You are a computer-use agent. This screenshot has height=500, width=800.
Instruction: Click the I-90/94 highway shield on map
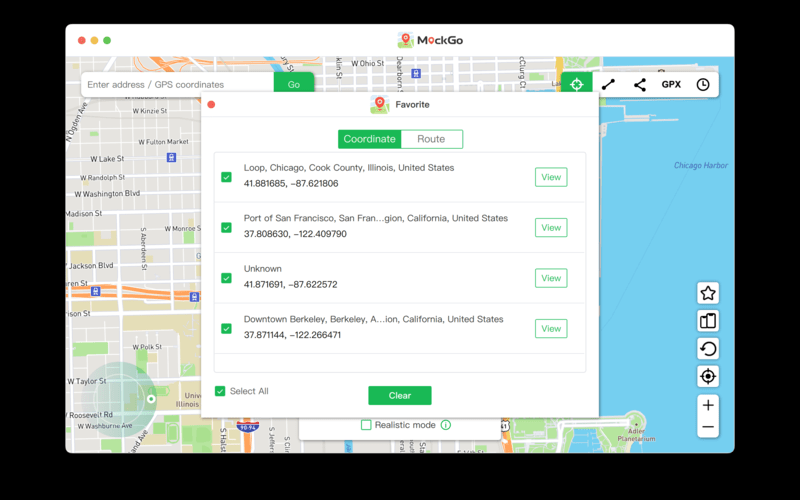[247, 427]
